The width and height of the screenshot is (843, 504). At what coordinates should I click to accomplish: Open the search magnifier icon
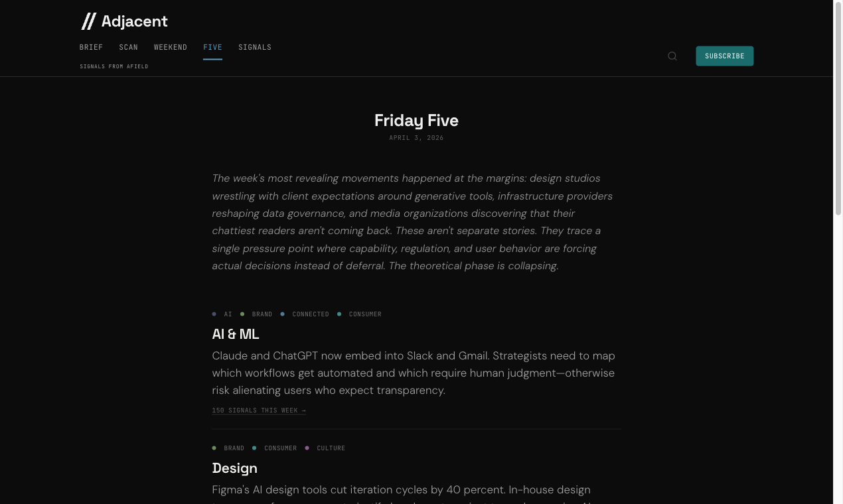[672, 56]
